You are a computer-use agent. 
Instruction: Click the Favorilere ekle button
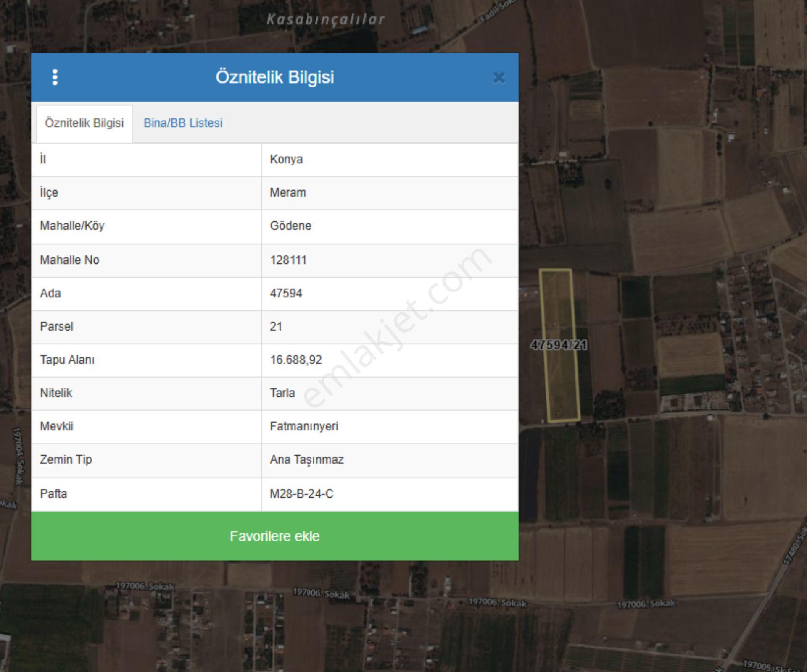(274, 536)
